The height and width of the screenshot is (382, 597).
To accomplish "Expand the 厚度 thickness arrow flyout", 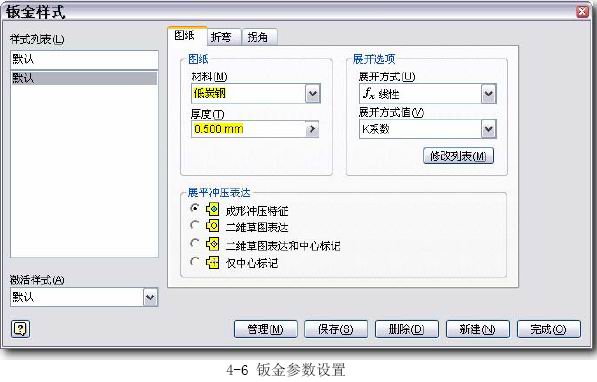I will (312, 129).
